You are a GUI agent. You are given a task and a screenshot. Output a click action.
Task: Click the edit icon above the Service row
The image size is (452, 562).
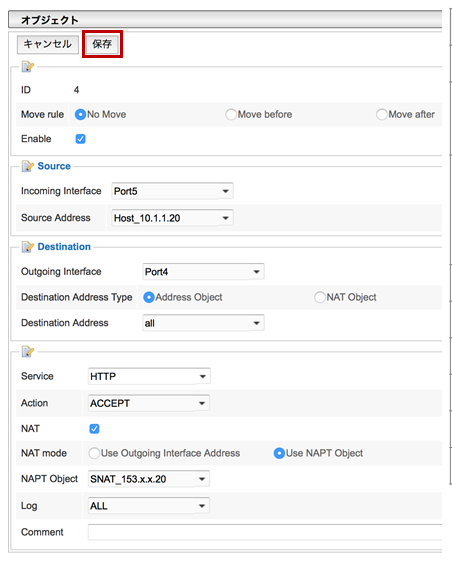28,352
